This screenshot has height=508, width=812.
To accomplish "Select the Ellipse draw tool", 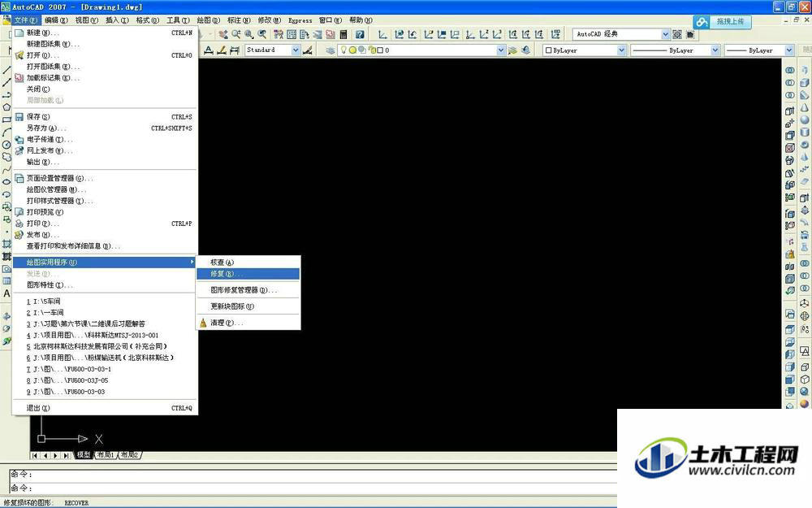I will coord(6,182).
